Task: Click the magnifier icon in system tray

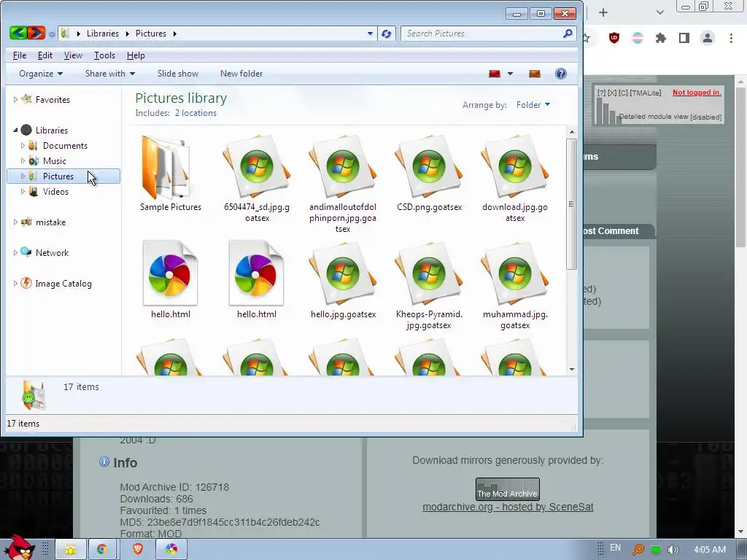Action: pyautogui.click(x=638, y=550)
